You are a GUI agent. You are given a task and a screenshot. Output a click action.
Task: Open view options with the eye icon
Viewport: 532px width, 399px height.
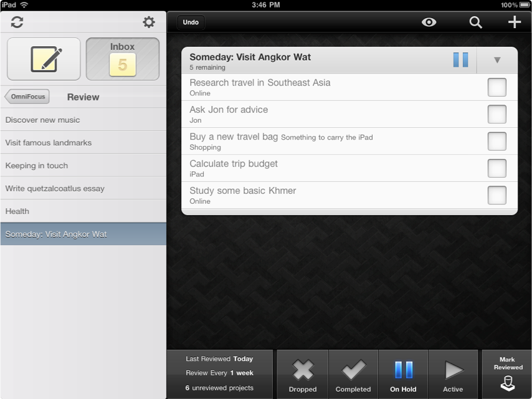point(429,22)
